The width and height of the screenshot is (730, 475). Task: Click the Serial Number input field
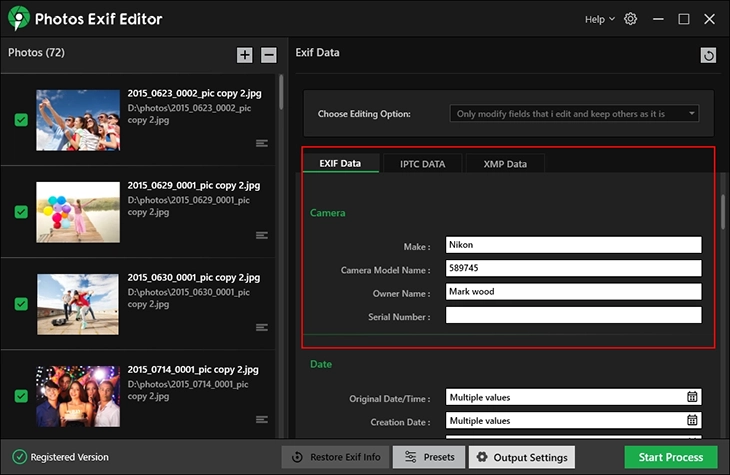tap(573, 316)
